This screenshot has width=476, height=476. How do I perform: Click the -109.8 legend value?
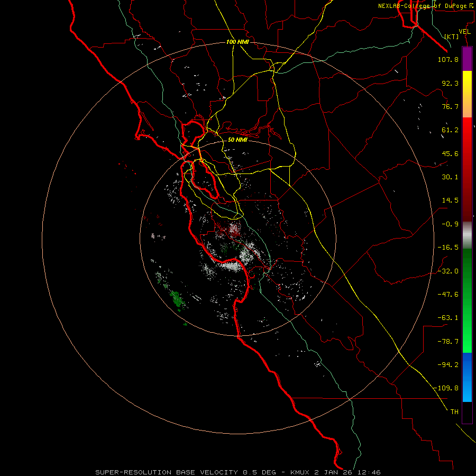pos(446,388)
